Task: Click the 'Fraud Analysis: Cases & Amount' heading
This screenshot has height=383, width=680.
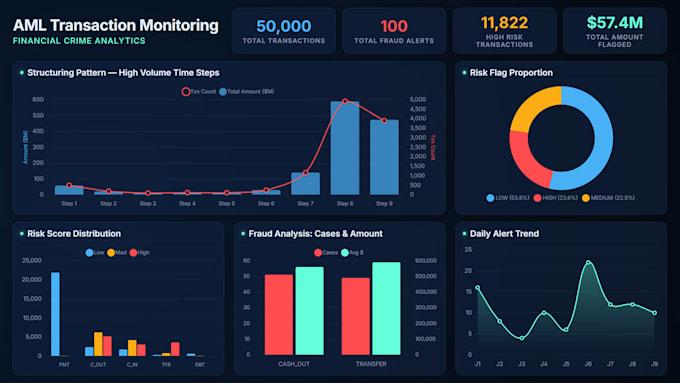Action: 315,234
